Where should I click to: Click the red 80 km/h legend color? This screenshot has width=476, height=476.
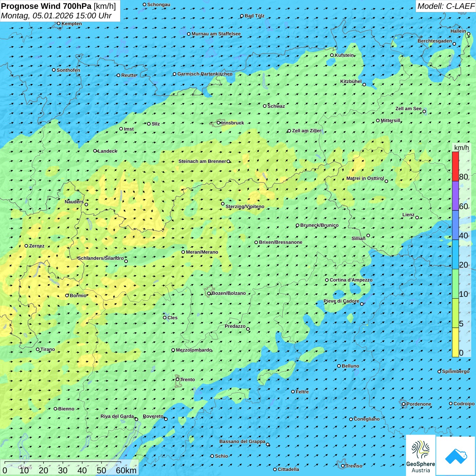coord(455,166)
